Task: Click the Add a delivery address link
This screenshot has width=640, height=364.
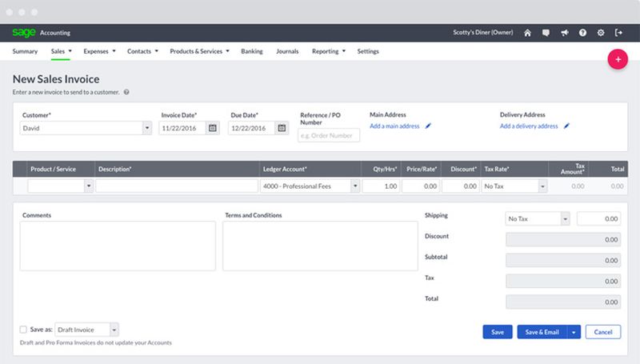Action: pos(529,126)
